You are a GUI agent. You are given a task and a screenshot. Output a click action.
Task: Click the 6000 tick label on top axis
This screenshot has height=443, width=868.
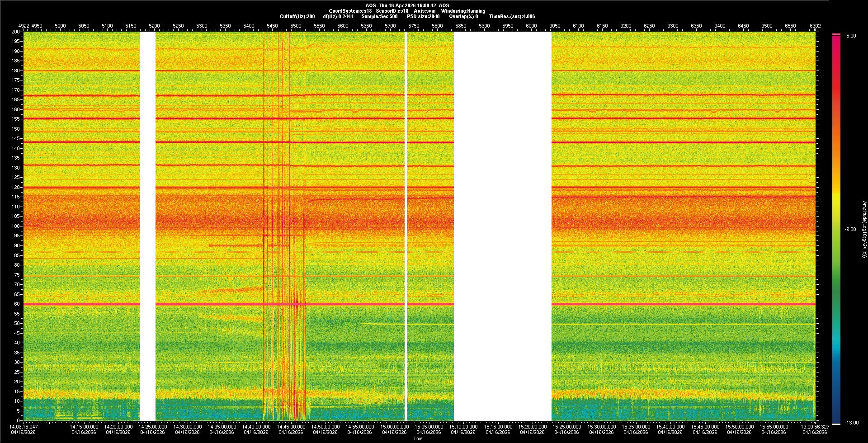click(531, 26)
